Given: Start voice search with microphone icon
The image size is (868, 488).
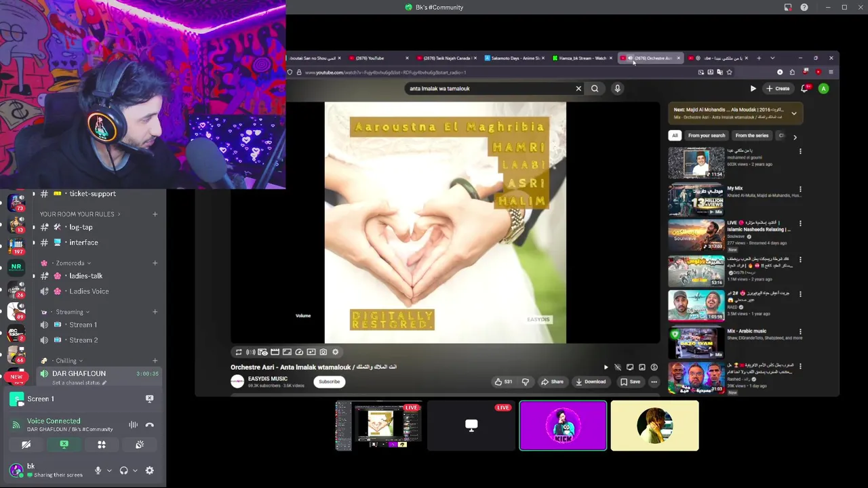Looking at the screenshot, I should click(617, 88).
